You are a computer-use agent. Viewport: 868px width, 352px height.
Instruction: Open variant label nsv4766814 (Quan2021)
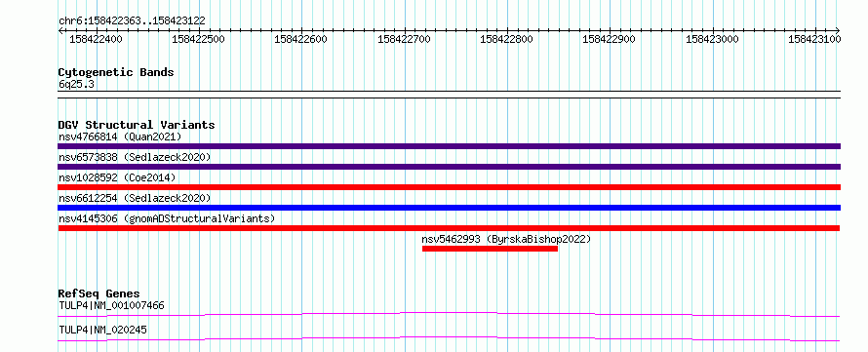120,137
